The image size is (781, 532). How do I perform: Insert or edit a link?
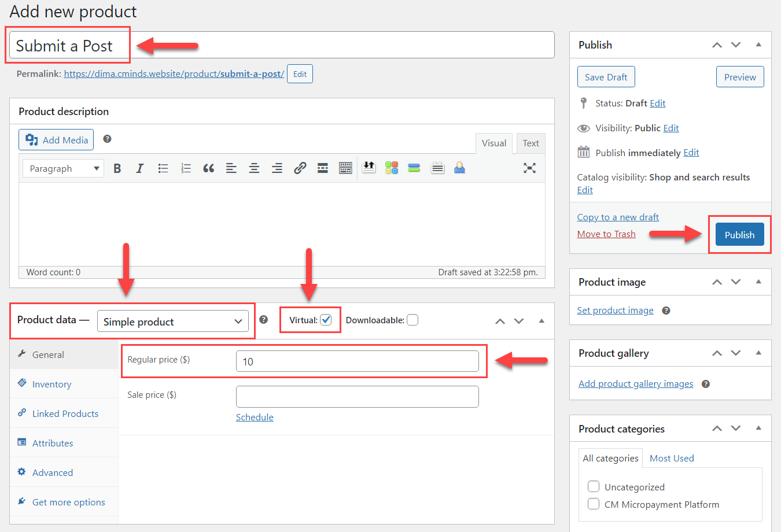pos(300,168)
